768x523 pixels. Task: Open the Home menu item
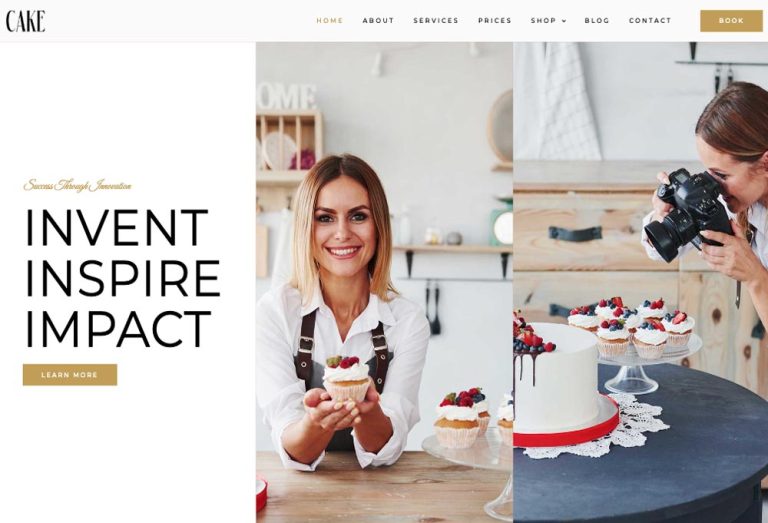(330, 21)
